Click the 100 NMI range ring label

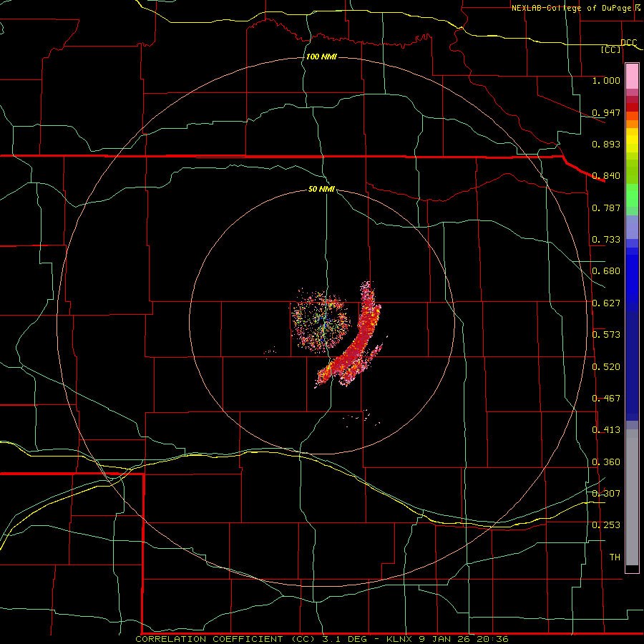(321, 57)
